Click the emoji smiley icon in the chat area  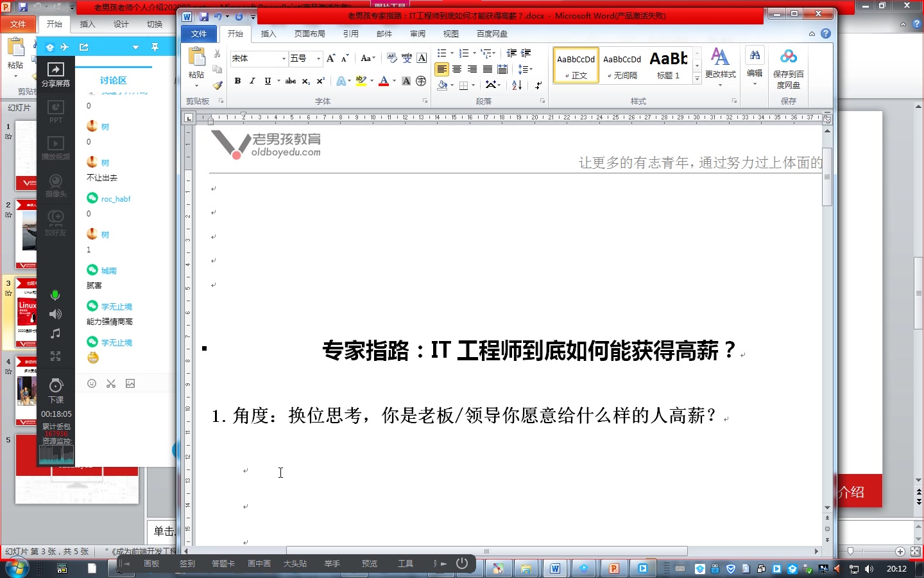pos(92,383)
